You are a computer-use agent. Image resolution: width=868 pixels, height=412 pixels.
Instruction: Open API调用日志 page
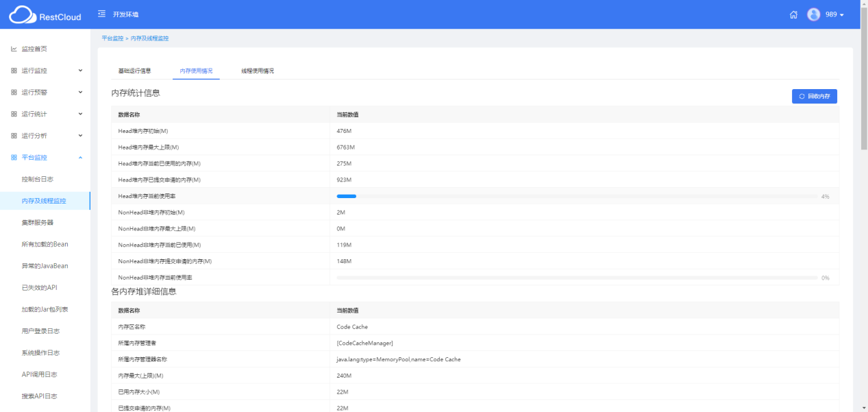(39, 375)
